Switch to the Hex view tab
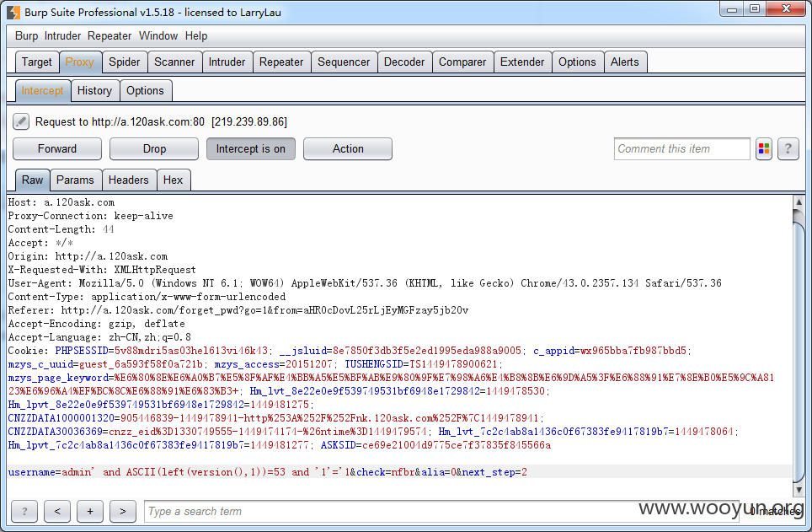 tap(173, 180)
